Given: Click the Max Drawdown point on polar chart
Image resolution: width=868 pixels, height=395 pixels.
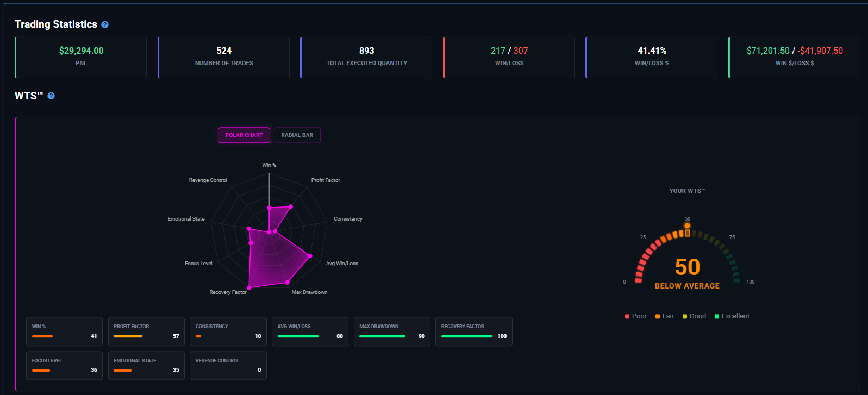Looking at the screenshot, I should tap(288, 283).
